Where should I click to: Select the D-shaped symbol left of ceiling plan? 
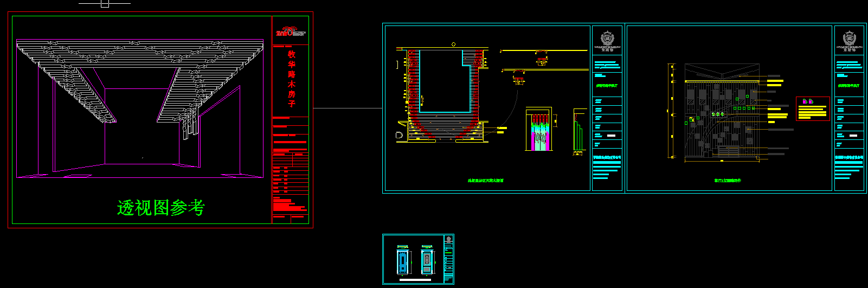[x=400, y=135]
